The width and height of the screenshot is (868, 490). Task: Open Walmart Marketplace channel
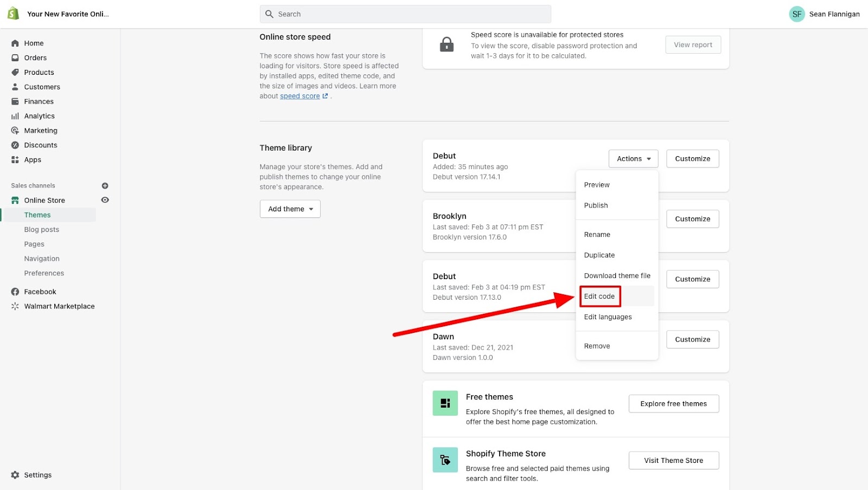[x=59, y=307]
